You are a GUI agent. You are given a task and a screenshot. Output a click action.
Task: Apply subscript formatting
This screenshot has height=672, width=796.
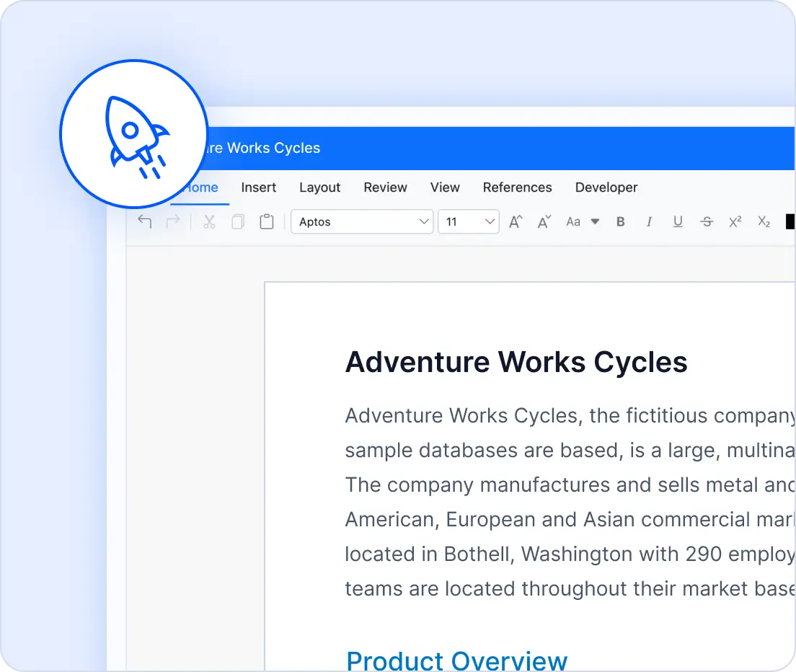click(764, 222)
